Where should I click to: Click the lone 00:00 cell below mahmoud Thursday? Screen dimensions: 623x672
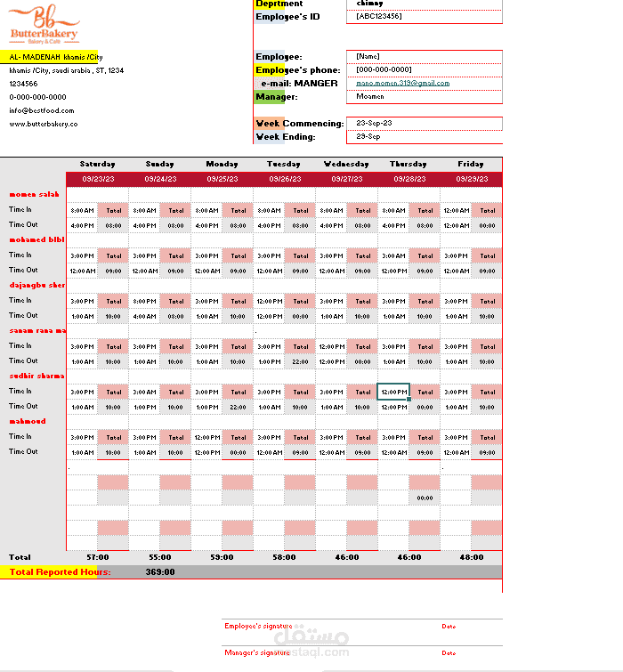[x=425, y=498]
